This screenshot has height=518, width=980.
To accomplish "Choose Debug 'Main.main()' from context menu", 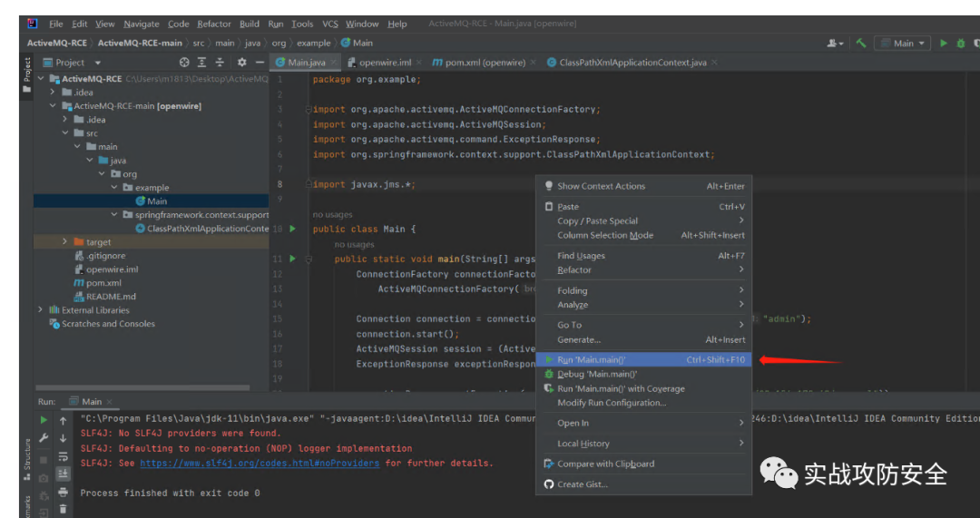I will pos(643,375).
